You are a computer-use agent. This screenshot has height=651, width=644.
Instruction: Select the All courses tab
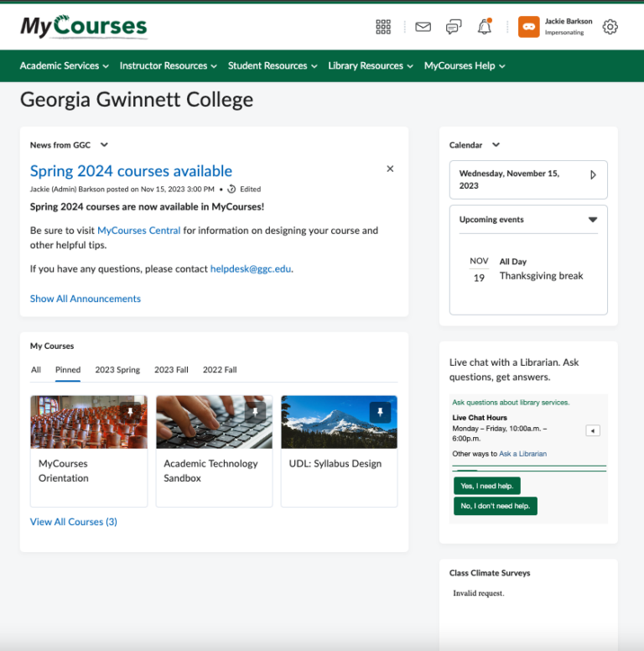(x=36, y=369)
